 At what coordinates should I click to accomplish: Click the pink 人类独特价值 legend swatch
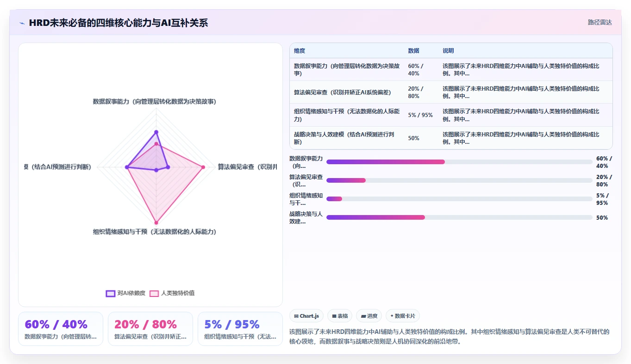[154, 293]
